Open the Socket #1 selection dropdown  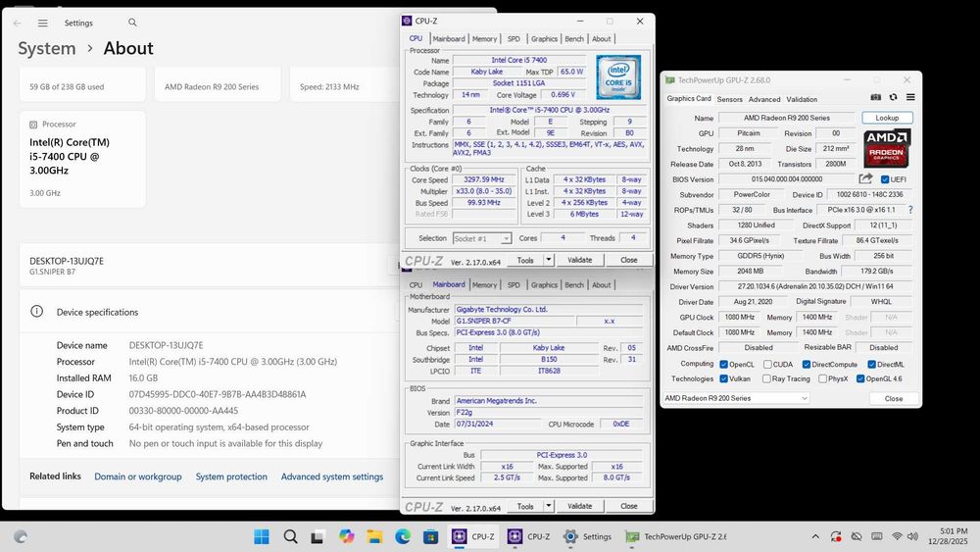coord(482,238)
